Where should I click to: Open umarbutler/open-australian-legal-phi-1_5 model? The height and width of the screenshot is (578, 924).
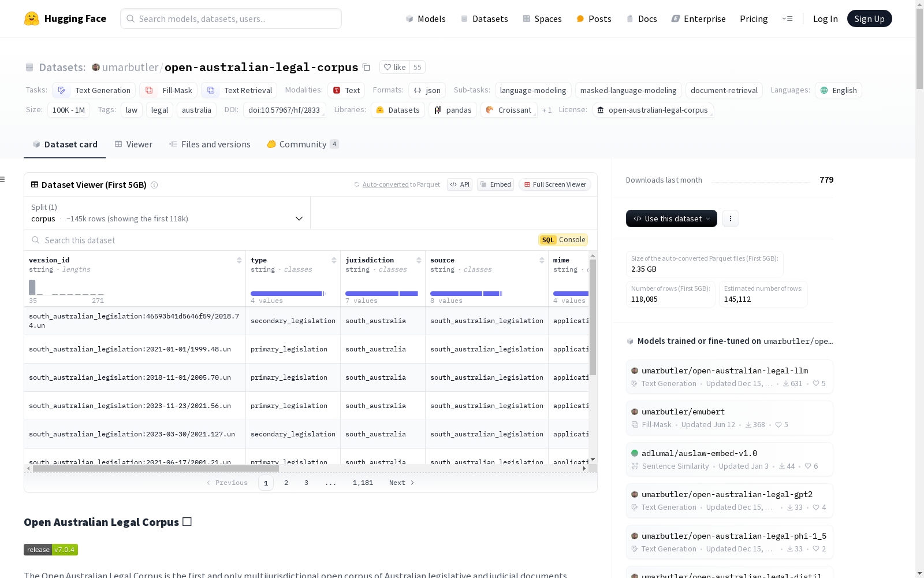(x=729, y=542)
